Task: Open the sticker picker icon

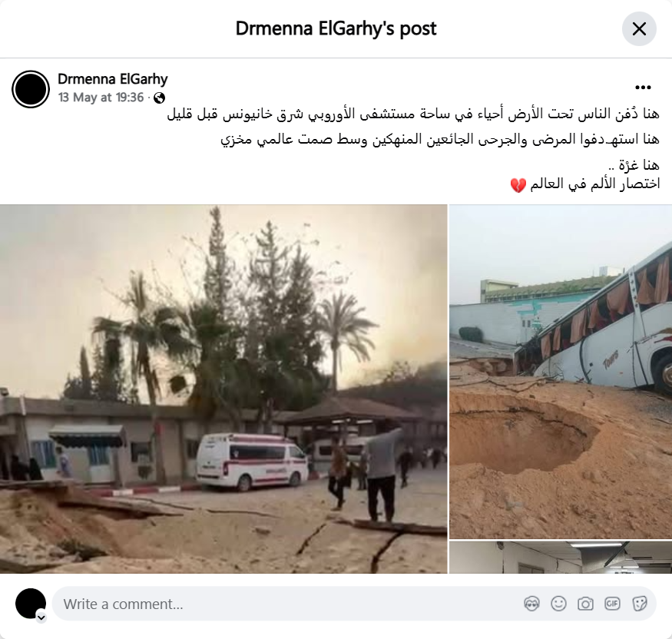Action: (x=640, y=604)
